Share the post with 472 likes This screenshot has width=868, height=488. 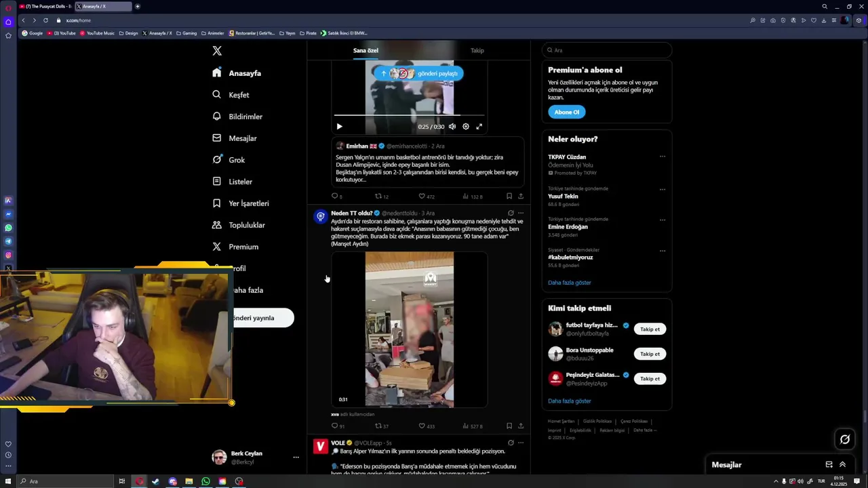(521, 197)
